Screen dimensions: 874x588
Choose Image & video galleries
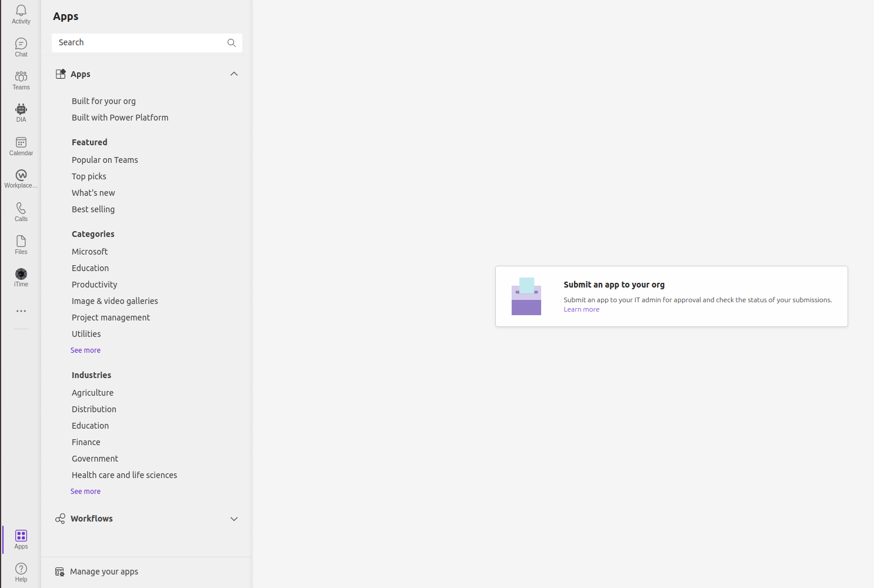(x=115, y=301)
